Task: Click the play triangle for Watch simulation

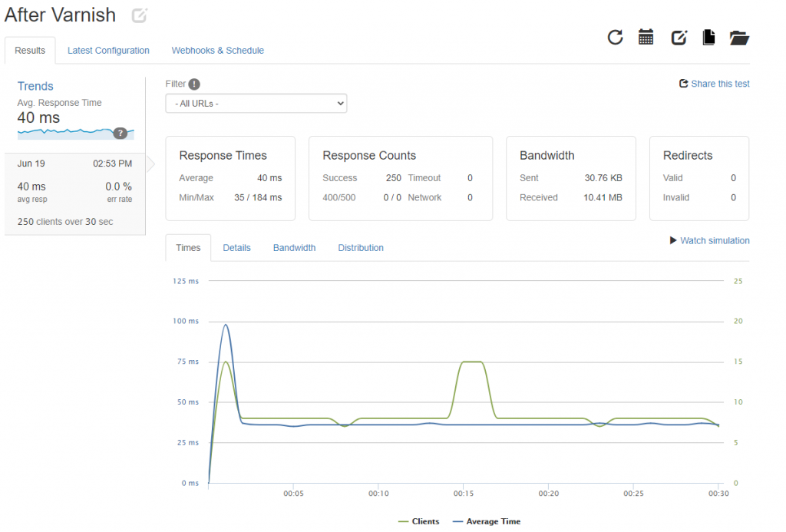Action: 673,240
